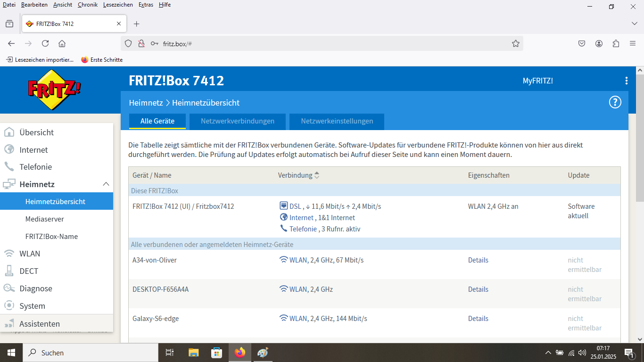Open Details for A34-von-Oliver
This screenshot has height=362, width=644.
pos(478,260)
